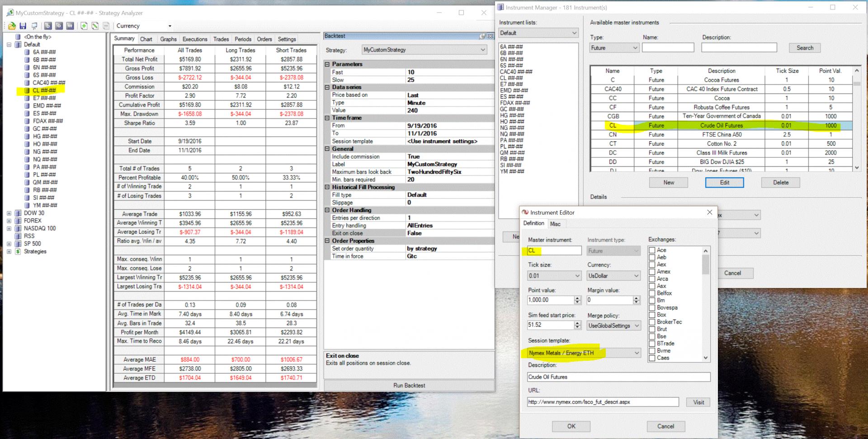Check the Arca exchange checkbox
Image resolution: width=868 pixels, height=439 pixels.
(x=652, y=279)
